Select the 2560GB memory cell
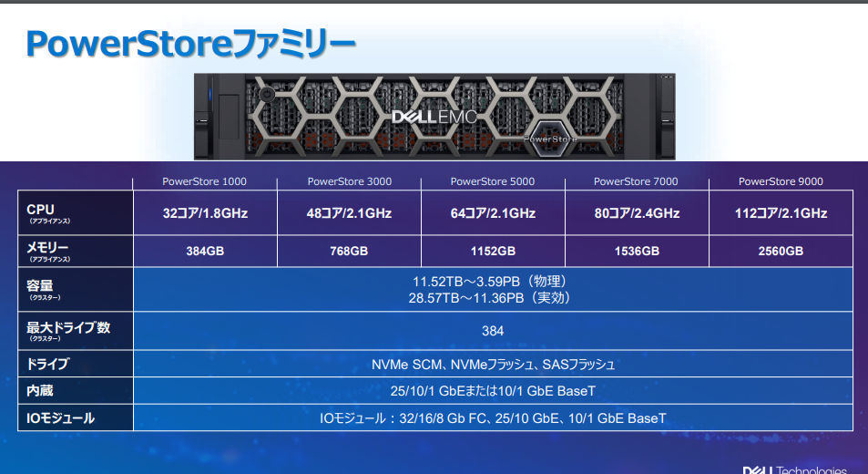The height and width of the screenshot is (474, 868). [x=781, y=252]
